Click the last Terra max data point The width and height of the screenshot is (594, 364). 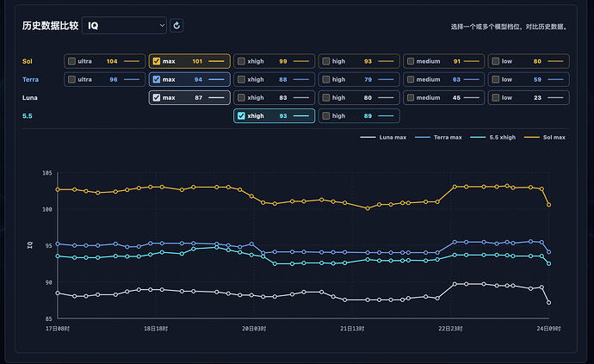(548, 252)
